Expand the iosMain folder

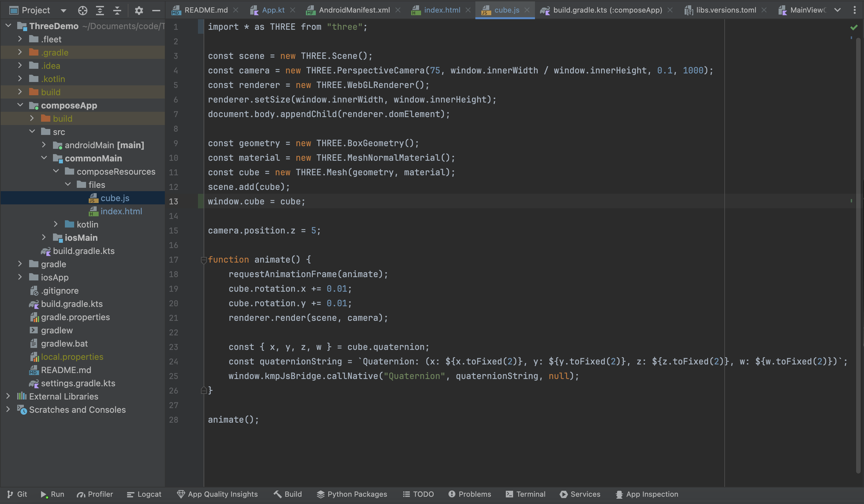(44, 237)
